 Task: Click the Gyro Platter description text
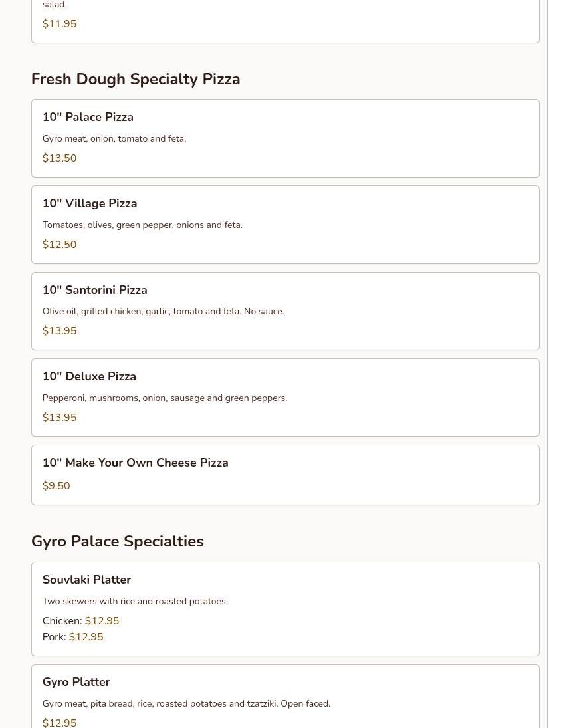pos(186,703)
